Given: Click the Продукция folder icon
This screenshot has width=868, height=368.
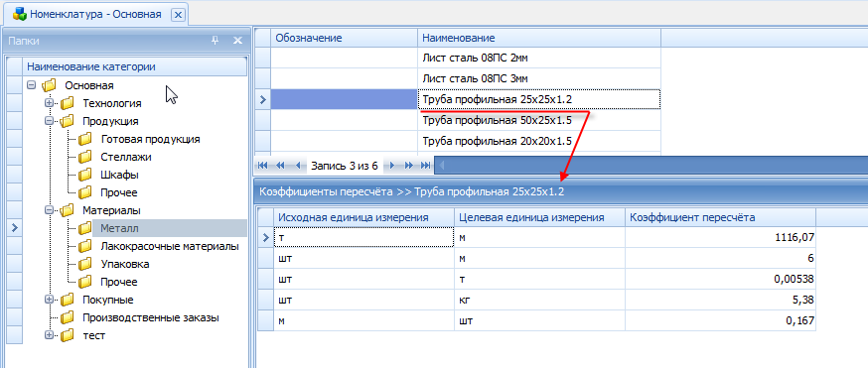Looking at the screenshot, I should click(x=67, y=121).
